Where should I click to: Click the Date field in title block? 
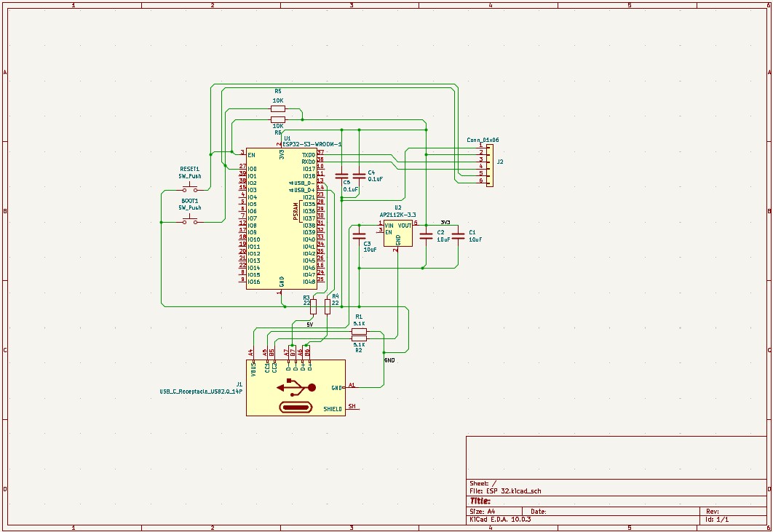(x=539, y=512)
